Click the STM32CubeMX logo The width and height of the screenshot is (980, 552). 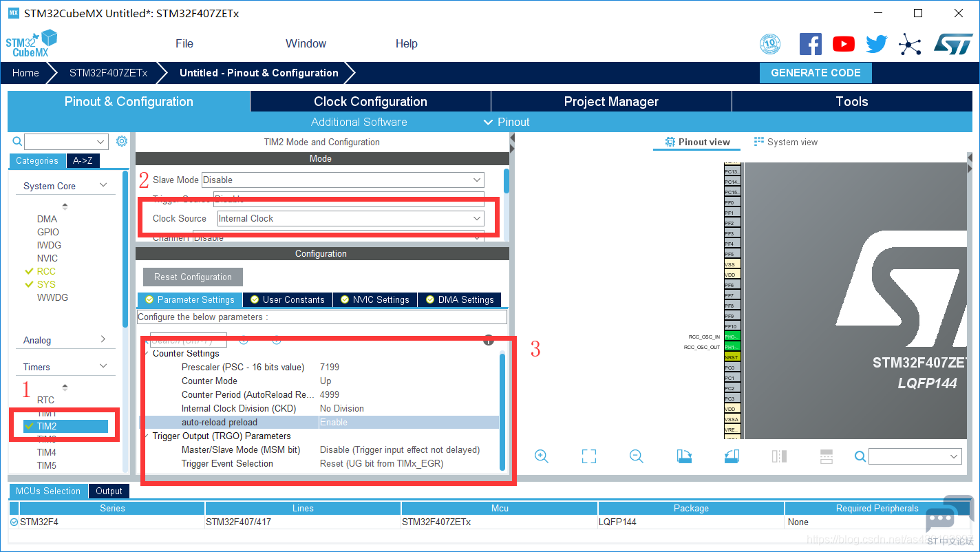coord(32,43)
